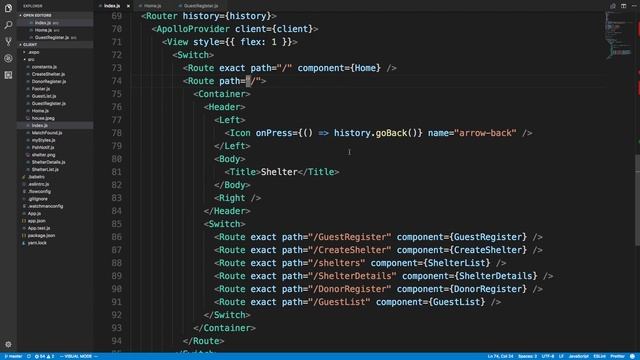Open house.jpeg in the file tree
Image resolution: width=640 pixels, height=360 pixels.
(43, 118)
